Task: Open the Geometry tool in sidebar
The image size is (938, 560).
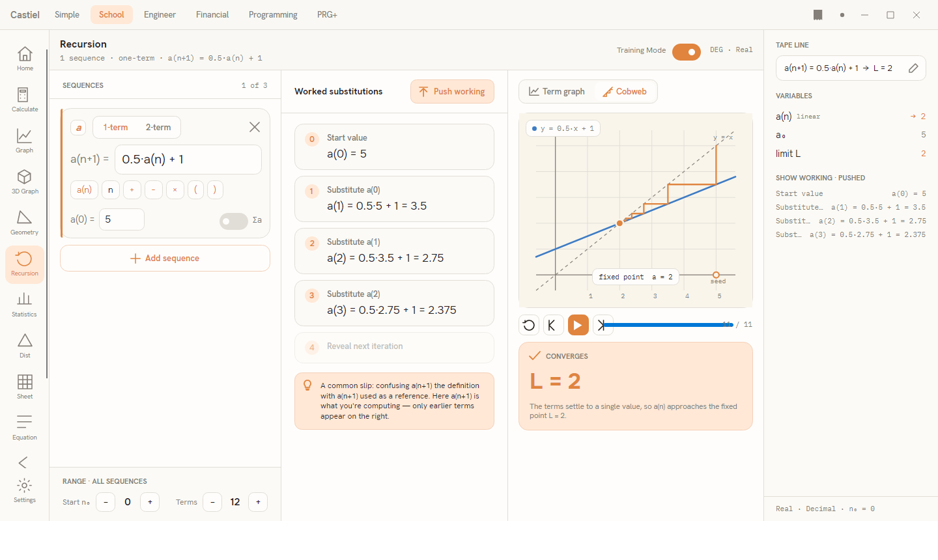Action: (25, 223)
